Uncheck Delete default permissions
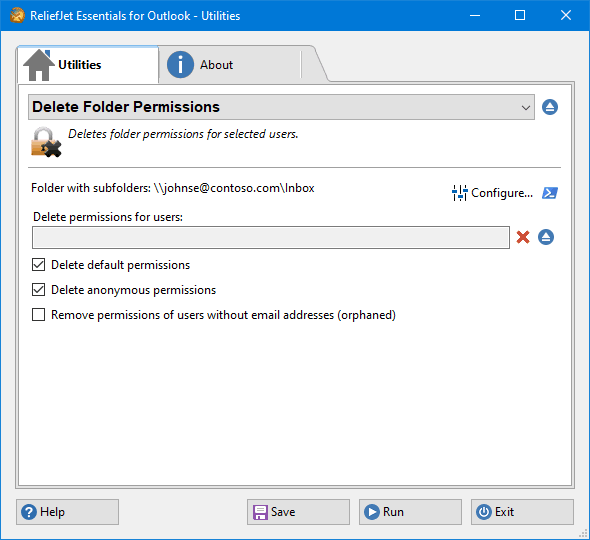 38,265
